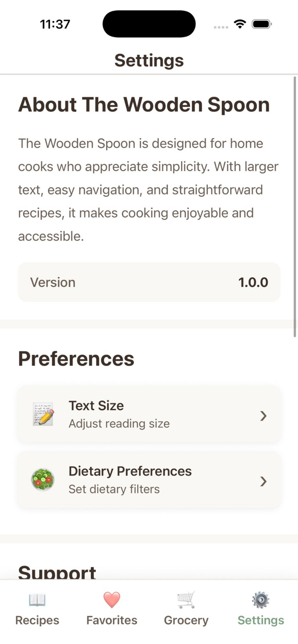Open Text Size settings row

coord(149,415)
